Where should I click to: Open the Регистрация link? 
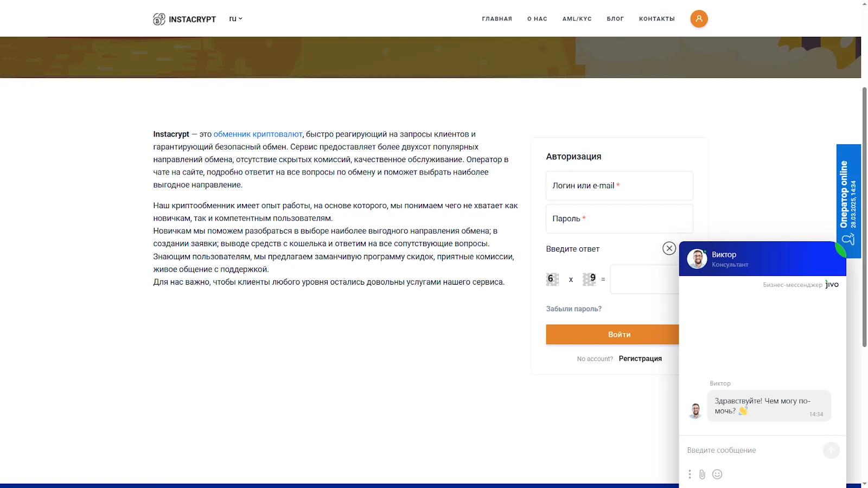point(640,358)
